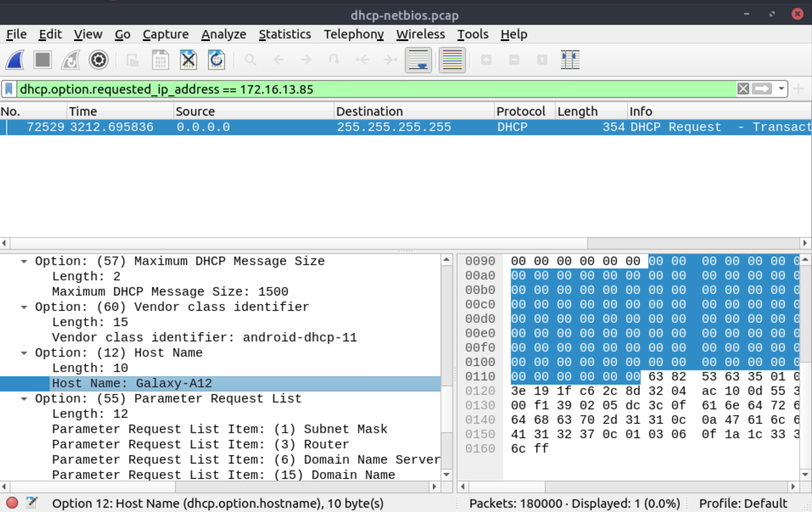Close this capture file icon
The image size is (812, 512).
[189, 60]
